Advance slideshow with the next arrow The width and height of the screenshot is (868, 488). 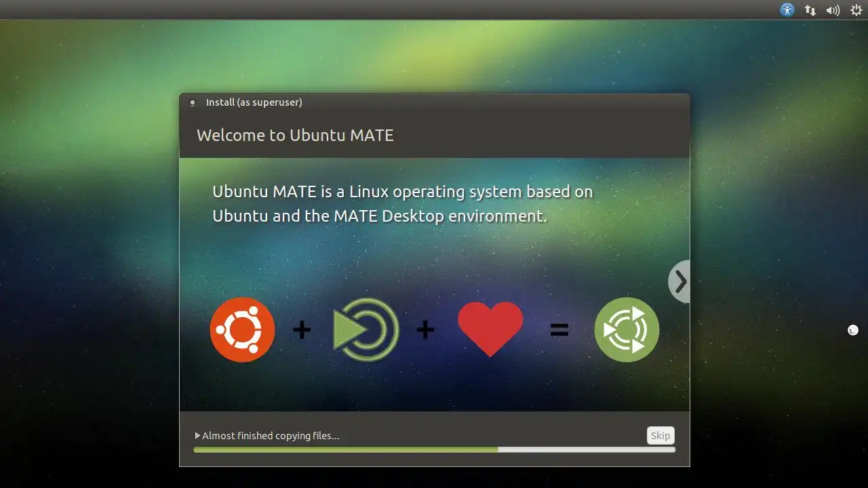679,281
